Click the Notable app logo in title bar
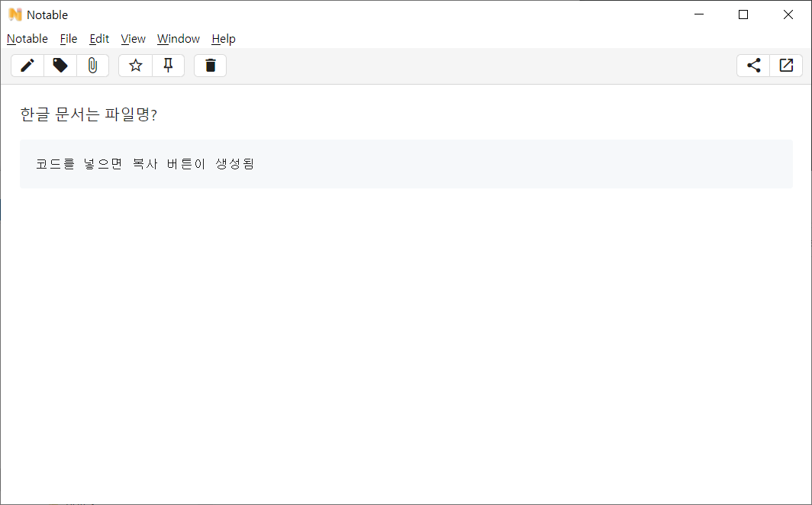Viewport: 812px width, 505px height. [15, 14]
